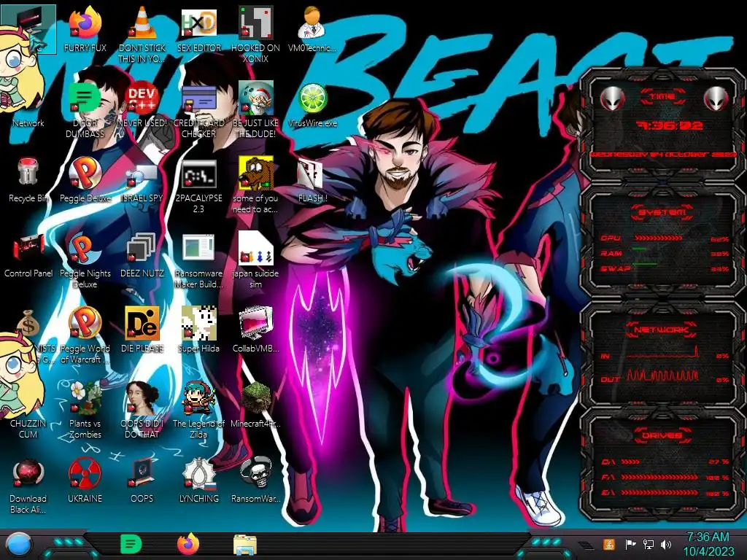Click the volume speaker tray icon
The image size is (747, 560).
[666, 544]
